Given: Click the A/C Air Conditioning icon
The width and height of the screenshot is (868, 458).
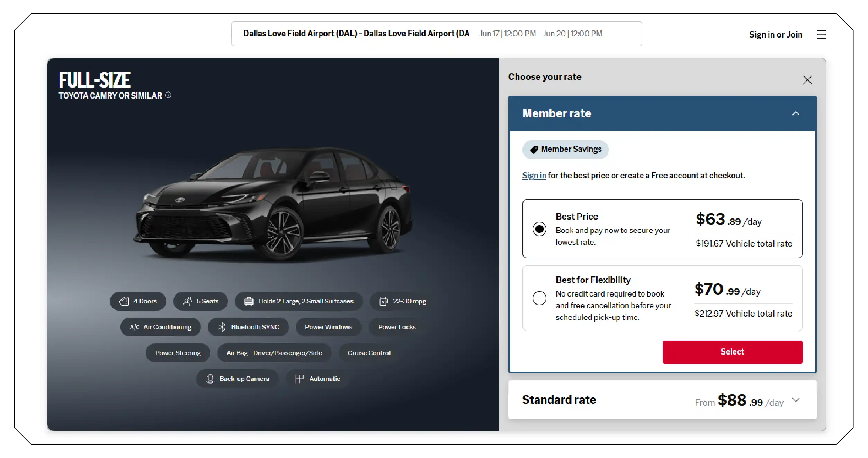Looking at the screenshot, I should pyautogui.click(x=134, y=327).
